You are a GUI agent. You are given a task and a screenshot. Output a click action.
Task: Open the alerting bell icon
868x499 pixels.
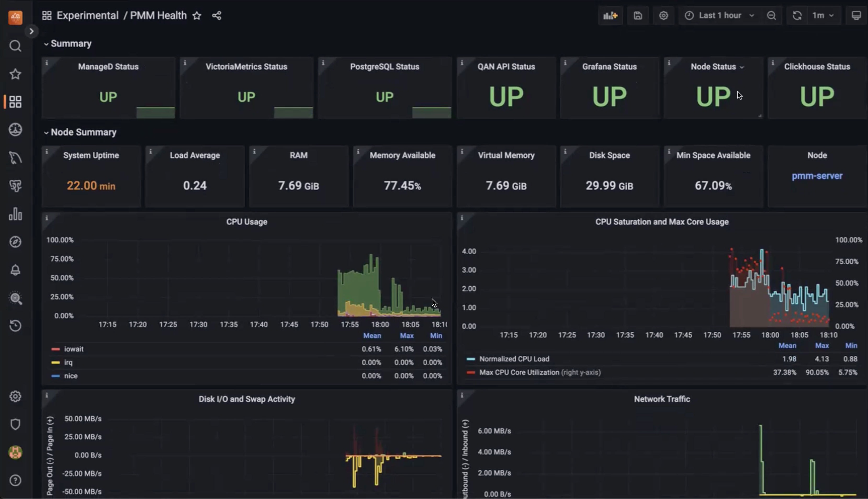coord(15,270)
